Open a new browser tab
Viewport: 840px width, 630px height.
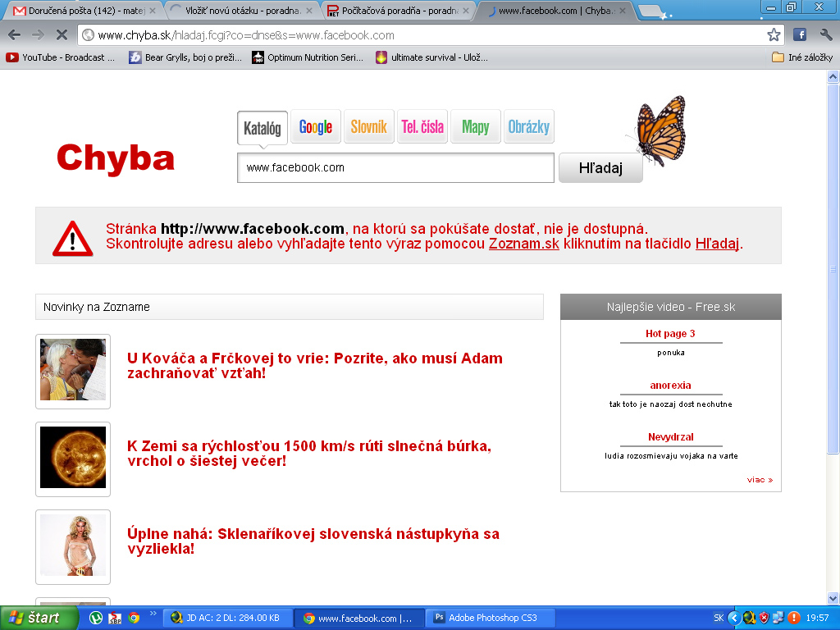tap(652, 11)
